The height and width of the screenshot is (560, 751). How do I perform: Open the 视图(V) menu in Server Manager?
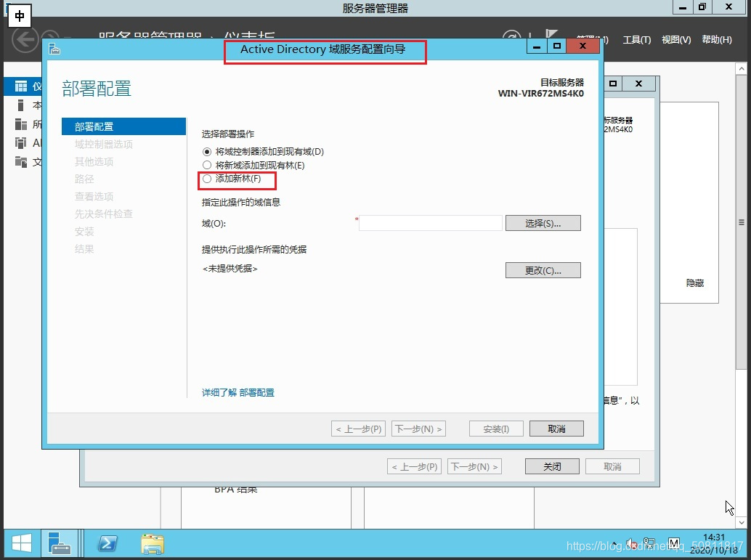(676, 40)
